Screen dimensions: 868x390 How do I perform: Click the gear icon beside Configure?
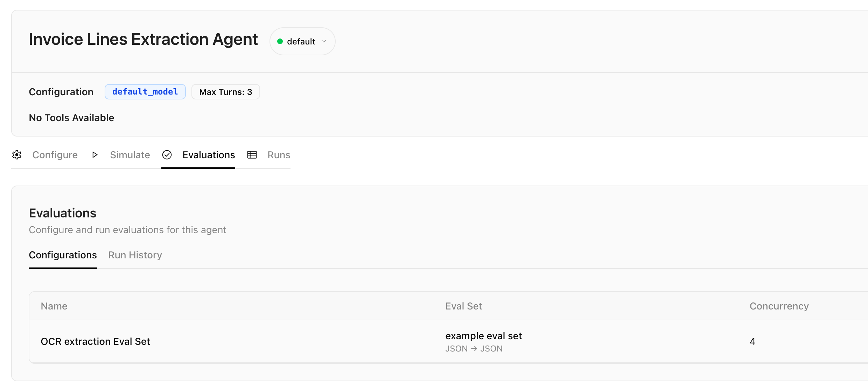(17, 155)
